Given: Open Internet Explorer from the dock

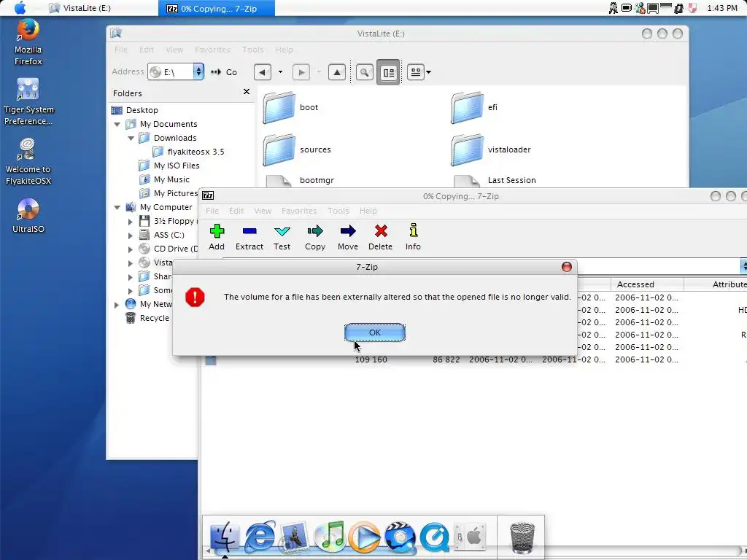Looking at the screenshot, I should [260, 537].
